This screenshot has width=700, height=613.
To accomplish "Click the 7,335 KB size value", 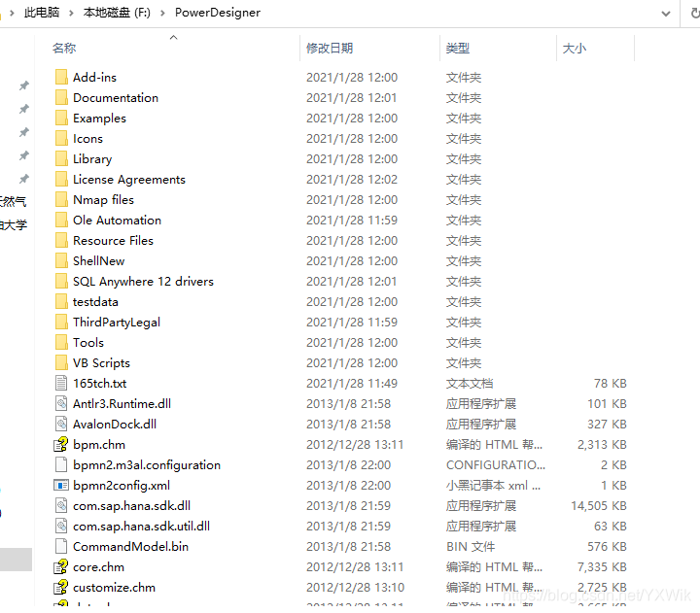I will click(x=602, y=567).
